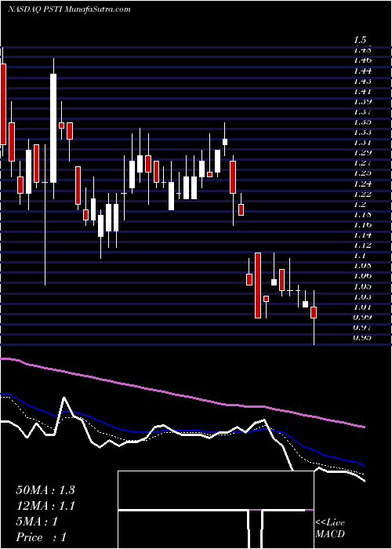This screenshot has width=392, height=549.
Task: Select the 1.43 price level label
Action: (x=363, y=81)
